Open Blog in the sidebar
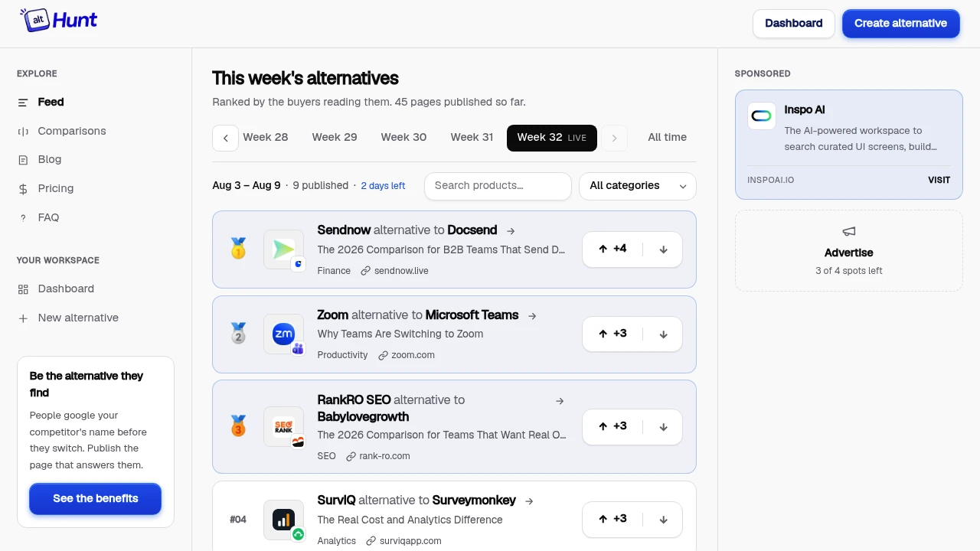The height and width of the screenshot is (551, 980). pyautogui.click(x=50, y=160)
